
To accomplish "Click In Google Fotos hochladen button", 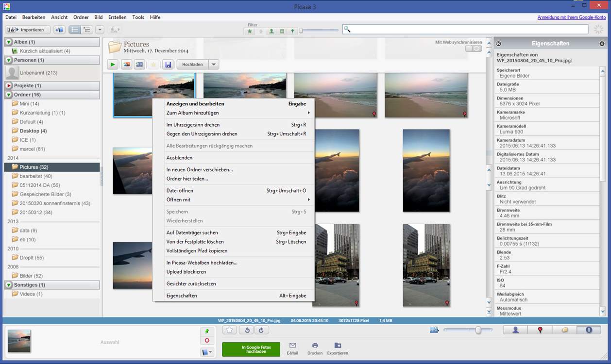I will click(x=251, y=349).
